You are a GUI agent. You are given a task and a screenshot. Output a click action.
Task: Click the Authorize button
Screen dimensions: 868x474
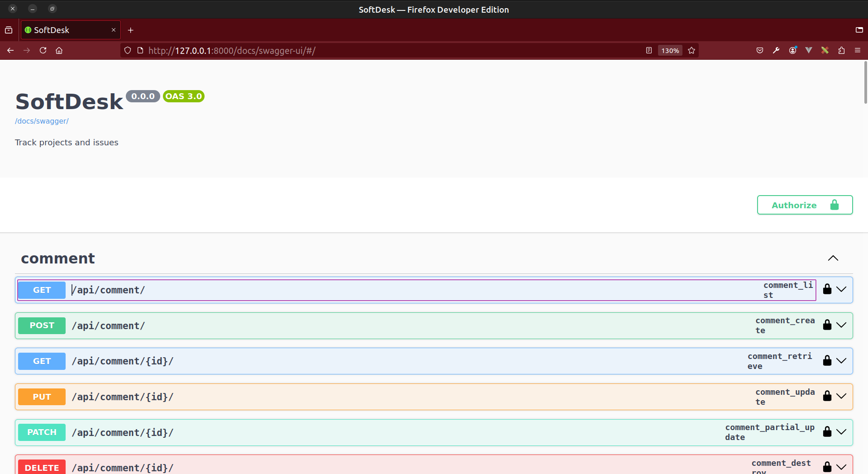(805, 205)
